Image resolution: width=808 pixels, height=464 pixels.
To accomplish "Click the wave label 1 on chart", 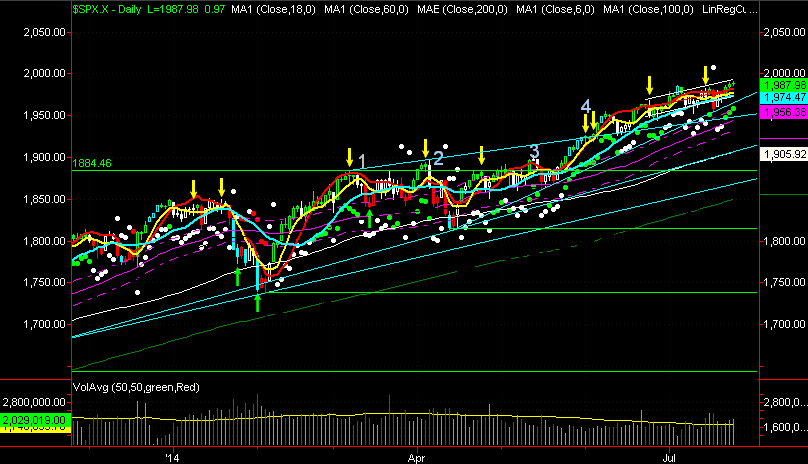I will click(362, 161).
